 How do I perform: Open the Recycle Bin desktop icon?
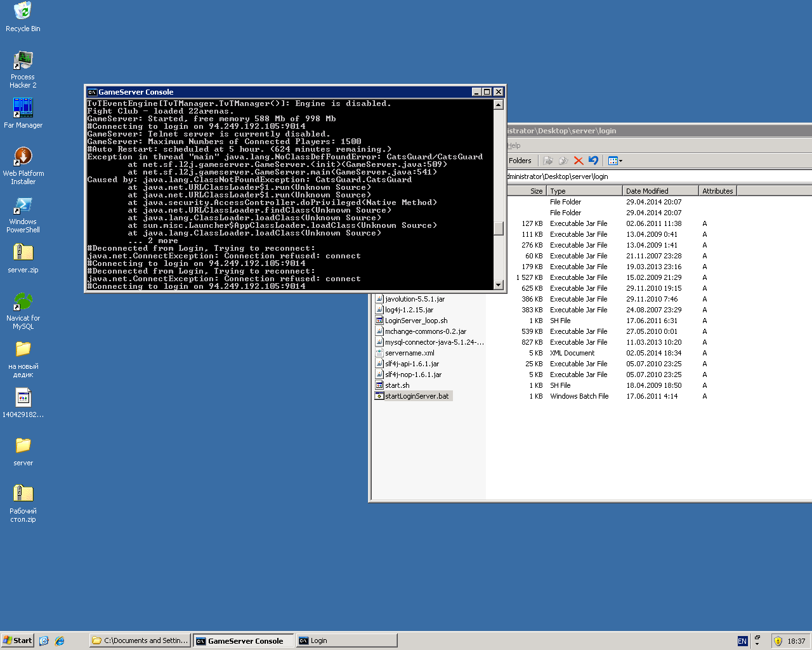tap(23, 17)
